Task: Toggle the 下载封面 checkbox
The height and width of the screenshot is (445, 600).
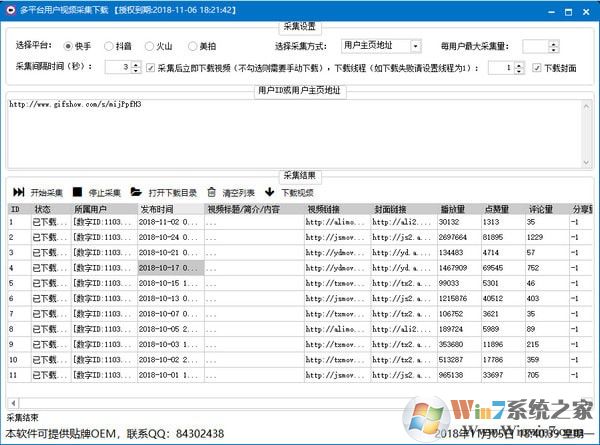Action: pos(537,67)
